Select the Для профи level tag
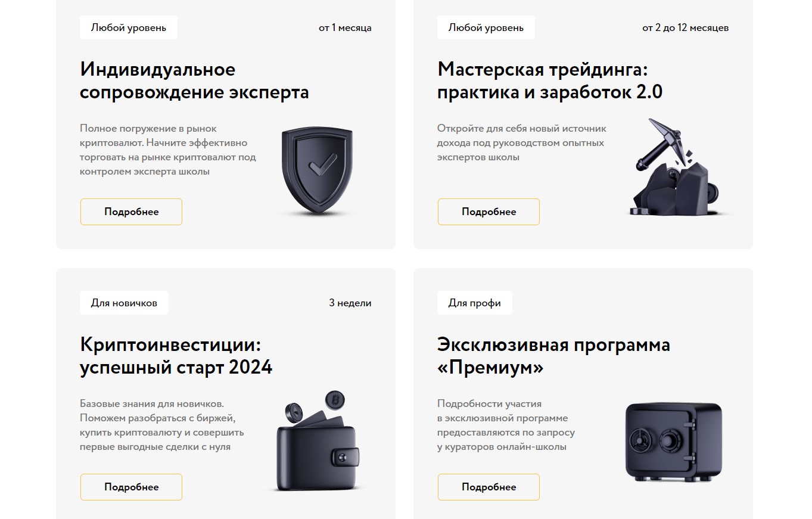The image size is (812, 519). point(475,303)
